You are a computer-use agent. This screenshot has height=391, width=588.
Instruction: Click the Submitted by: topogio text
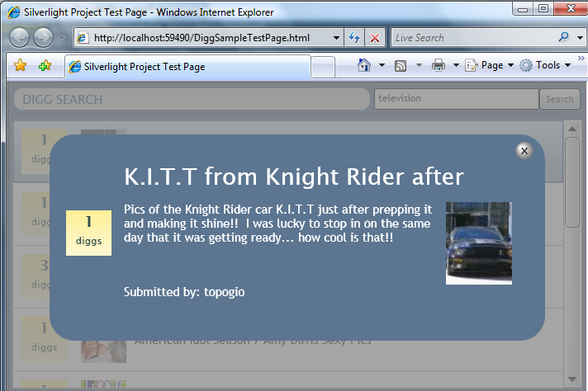tap(184, 292)
